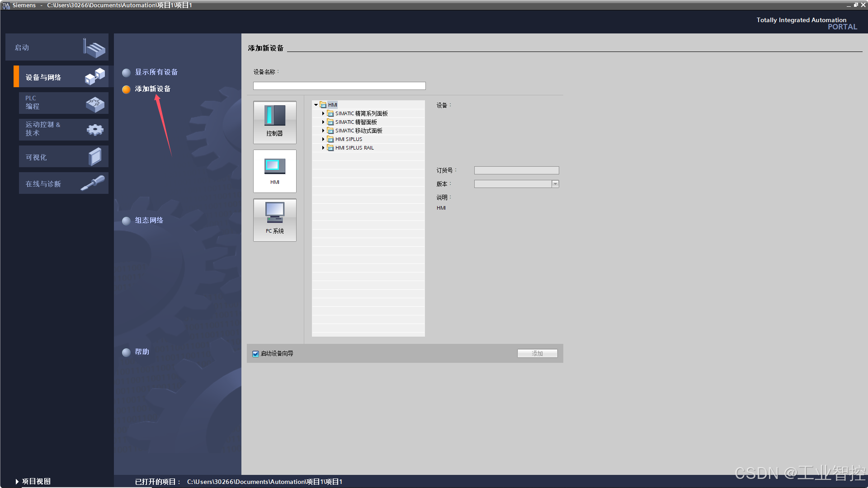868x488 pixels.
Task: Select the 控制器 controller device icon
Action: [x=274, y=122]
